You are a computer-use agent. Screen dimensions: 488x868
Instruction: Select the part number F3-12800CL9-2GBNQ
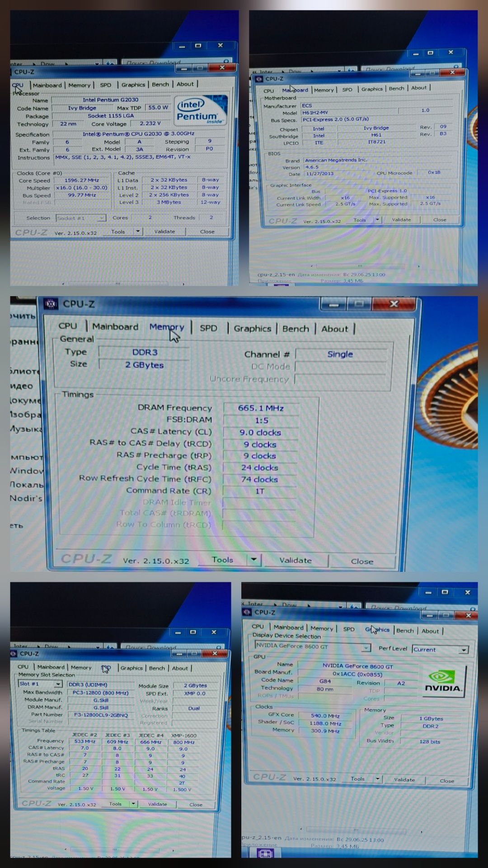pyautogui.click(x=101, y=715)
